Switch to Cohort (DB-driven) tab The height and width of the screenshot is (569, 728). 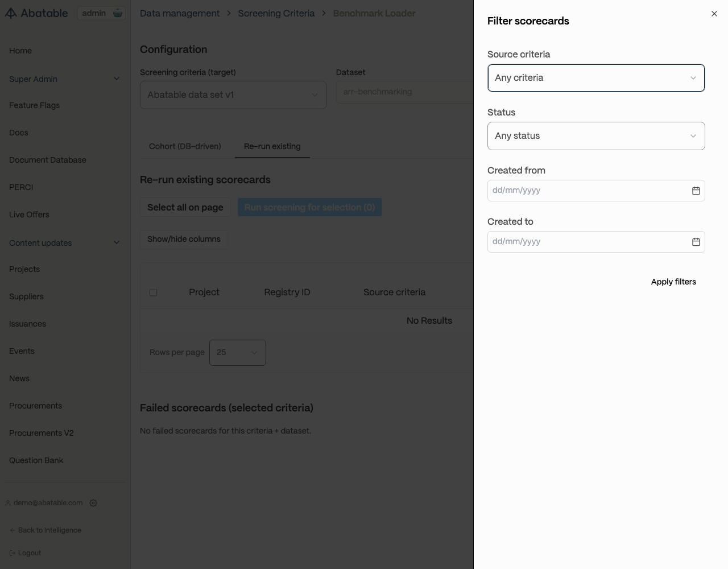pyautogui.click(x=185, y=146)
